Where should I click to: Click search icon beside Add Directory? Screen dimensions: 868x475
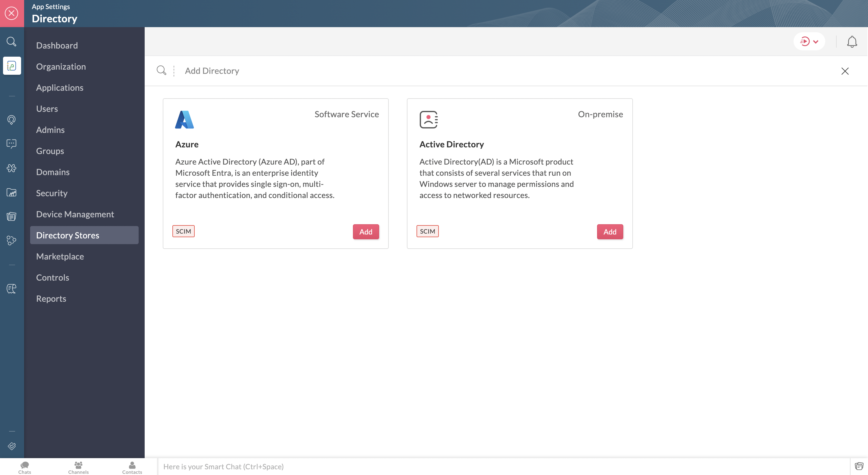(162, 71)
